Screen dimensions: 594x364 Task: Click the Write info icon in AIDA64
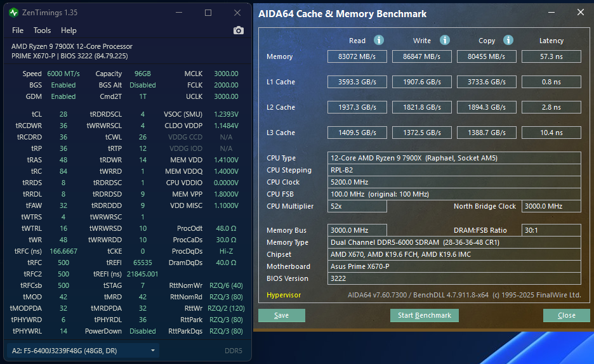[445, 40]
